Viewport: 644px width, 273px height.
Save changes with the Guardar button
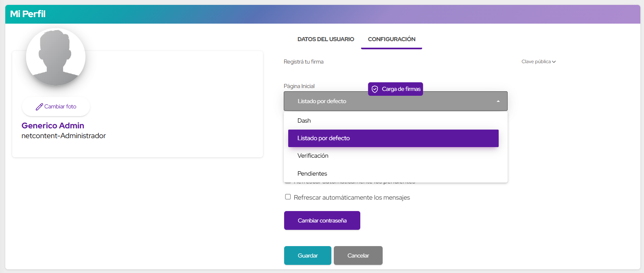point(307,255)
